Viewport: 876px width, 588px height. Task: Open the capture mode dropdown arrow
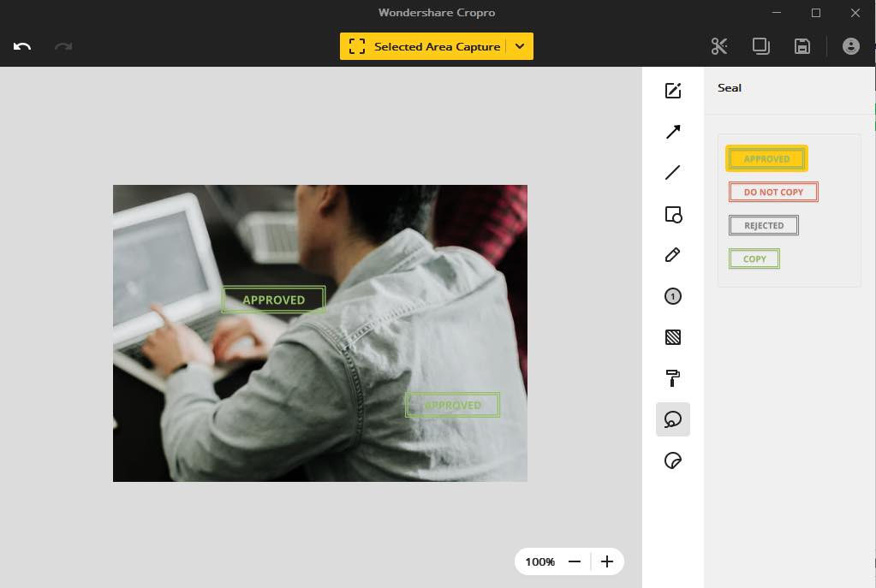click(520, 46)
